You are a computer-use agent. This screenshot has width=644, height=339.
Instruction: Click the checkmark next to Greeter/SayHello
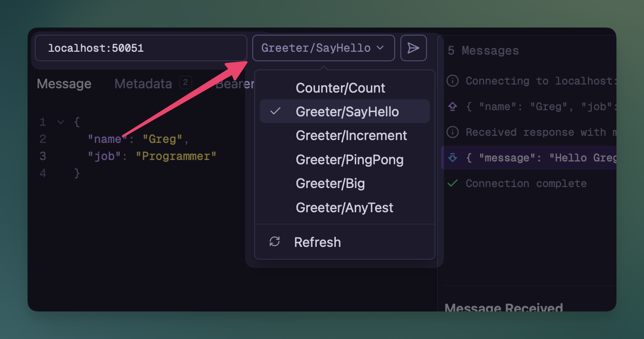275,112
